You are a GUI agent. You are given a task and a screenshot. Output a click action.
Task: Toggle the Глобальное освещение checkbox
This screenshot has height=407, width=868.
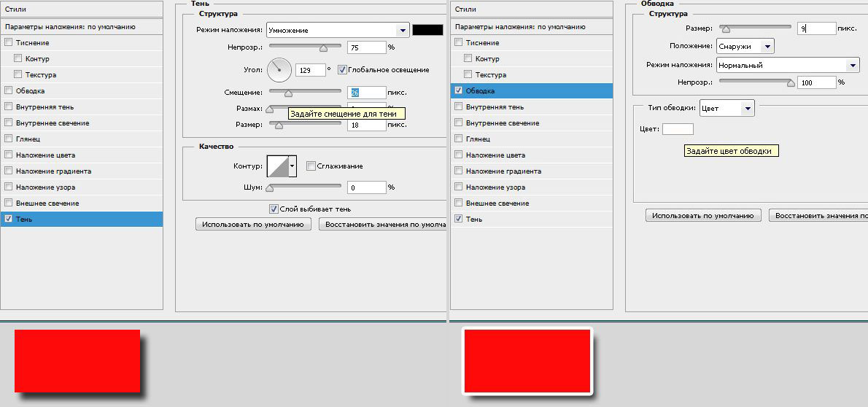pyautogui.click(x=342, y=70)
